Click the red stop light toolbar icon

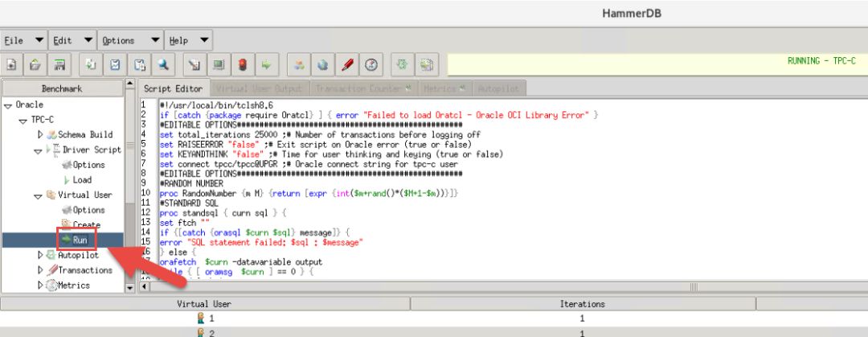242,65
